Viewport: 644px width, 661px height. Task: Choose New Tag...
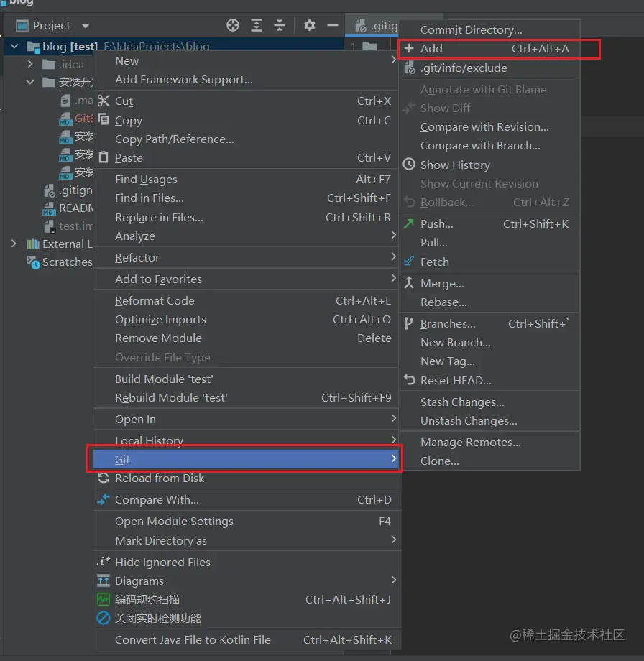tap(489, 361)
